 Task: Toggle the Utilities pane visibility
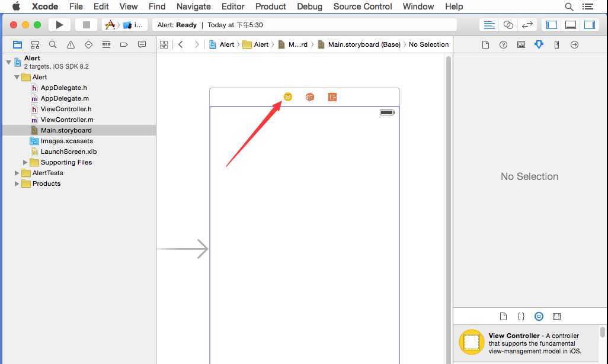tap(590, 25)
